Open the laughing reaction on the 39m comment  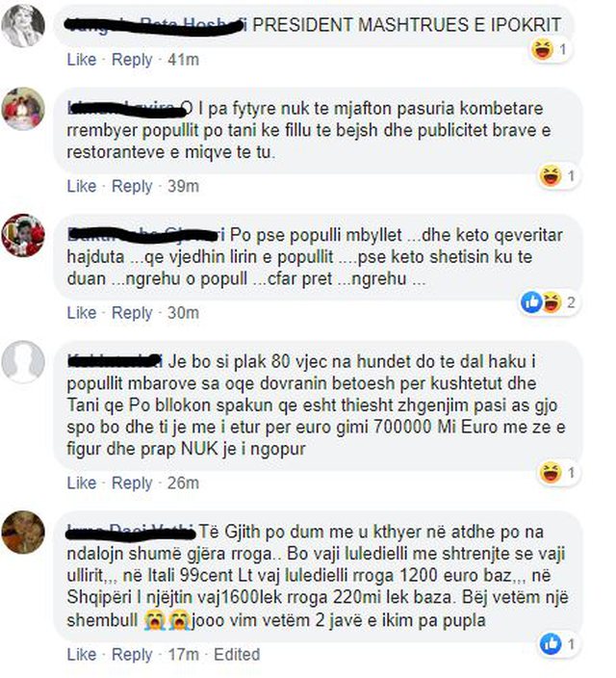(x=551, y=176)
